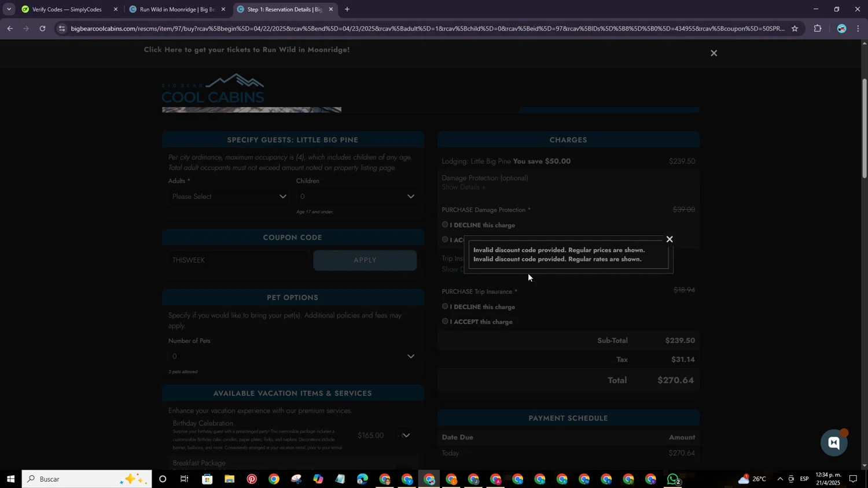868x488 pixels.
Task: Accept the Trip Insurance charge
Action: click(x=445, y=321)
